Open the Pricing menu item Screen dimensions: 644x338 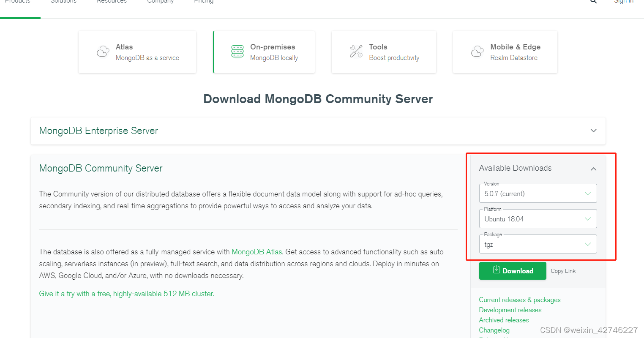[x=204, y=2]
